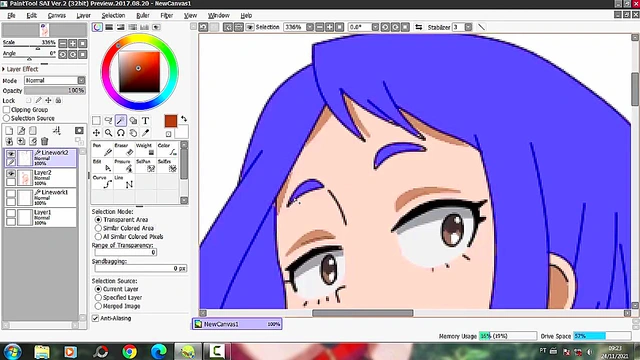
Task: Enable the Selection Source radio option
Action: [7, 118]
